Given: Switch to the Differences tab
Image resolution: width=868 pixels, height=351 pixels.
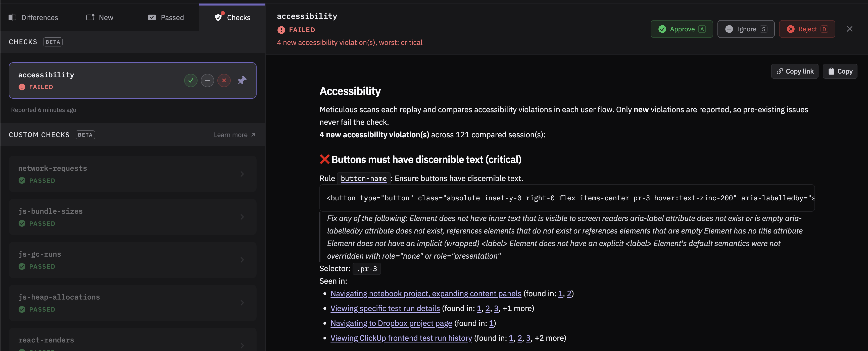Looking at the screenshot, I should tap(33, 18).
